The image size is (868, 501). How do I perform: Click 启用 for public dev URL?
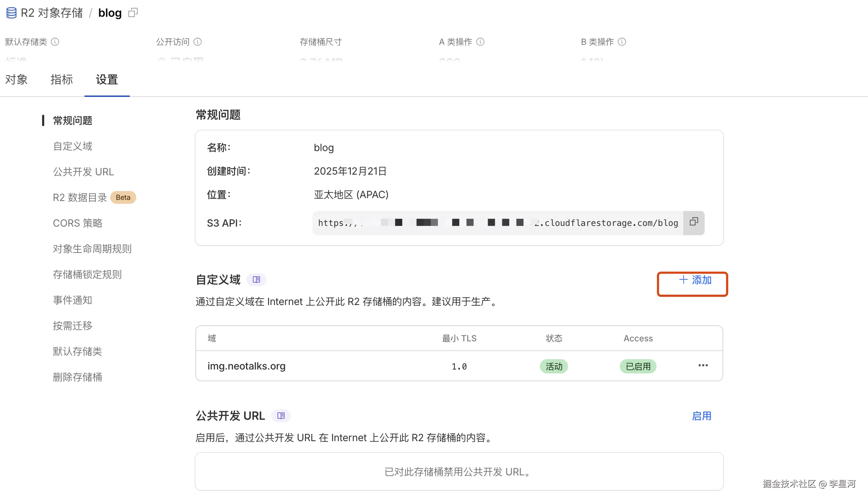tap(701, 416)
